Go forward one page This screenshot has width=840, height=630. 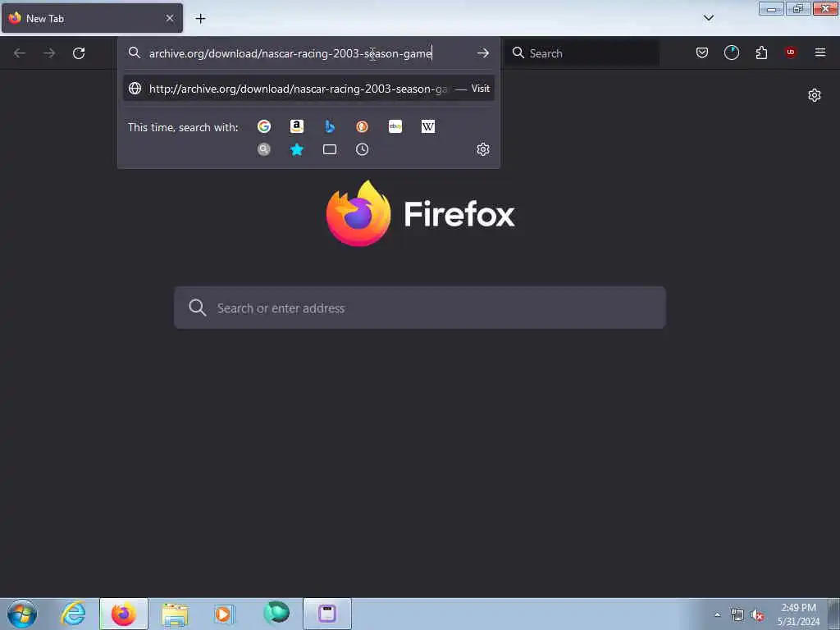tap(49, 53)
